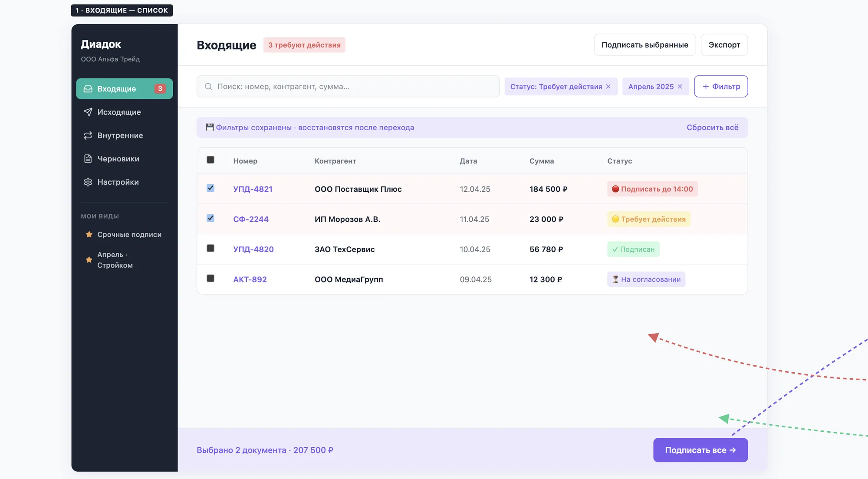
Task: Check the УПД-4820 row checkbox
Action: 210,248
